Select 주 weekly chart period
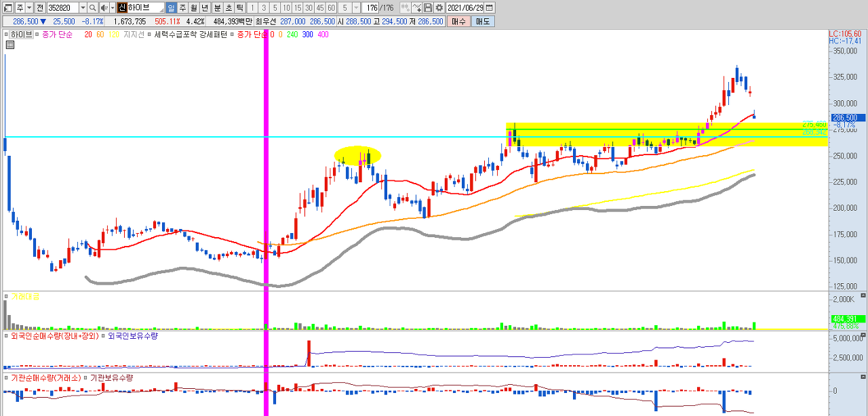Viewport: 868px width, 416px height. [x=182, y=7]
